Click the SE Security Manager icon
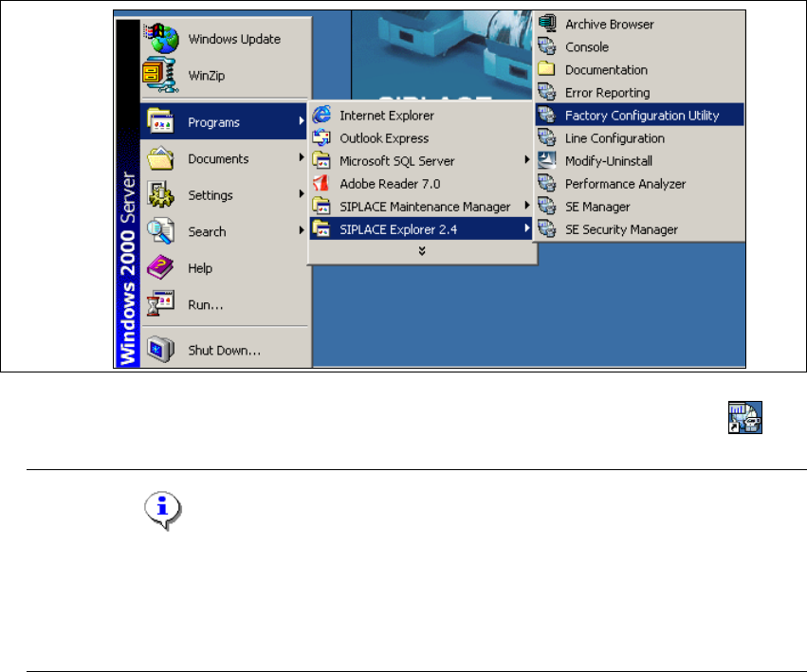The height and width of the screenshot is (672, 807). 547,228
